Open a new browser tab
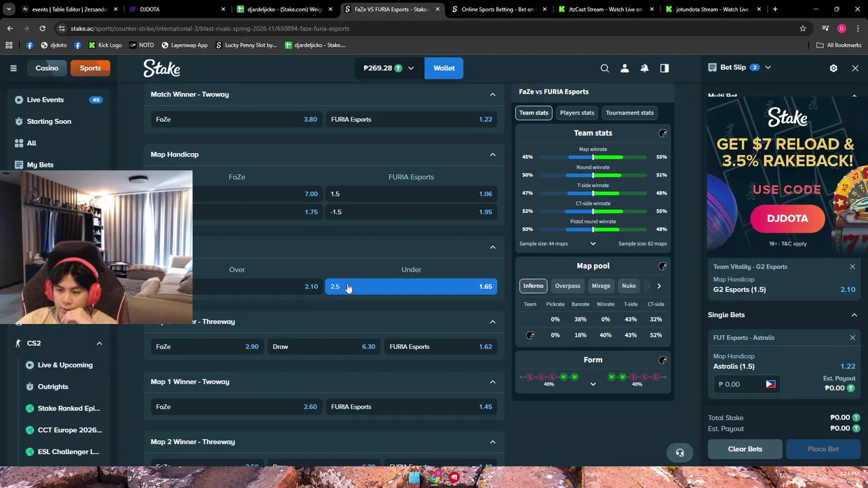 click(775, 9)
